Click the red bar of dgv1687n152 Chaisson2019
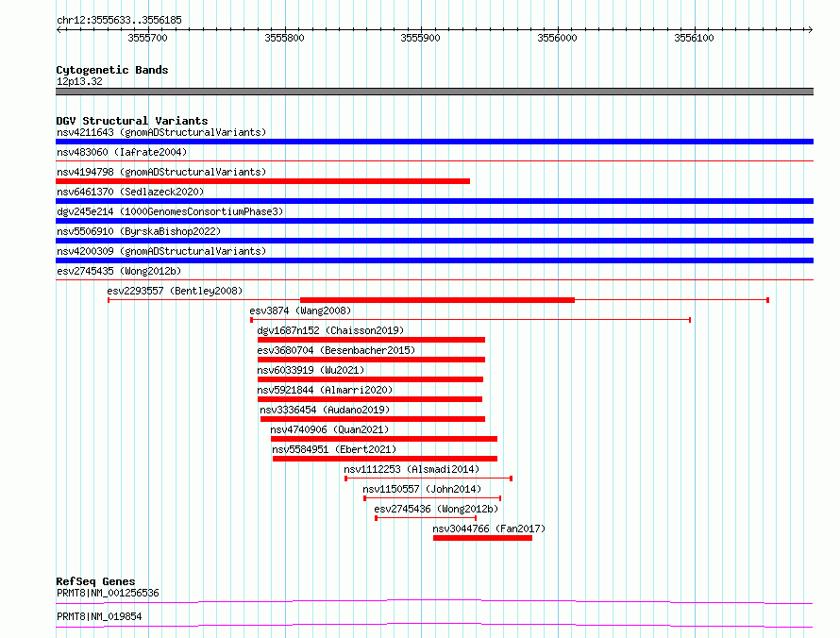This screenshot has height=638, width=840. click(x=371, y=340)
